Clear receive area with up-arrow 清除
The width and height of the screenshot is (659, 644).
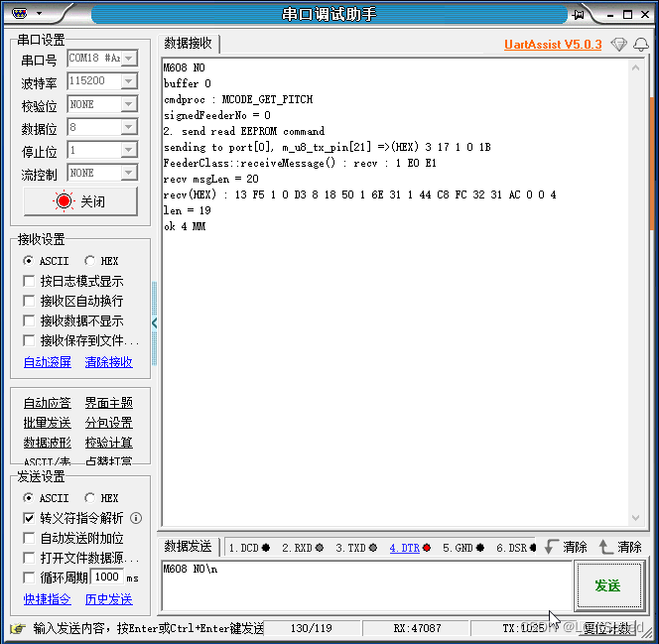[620, 547]
